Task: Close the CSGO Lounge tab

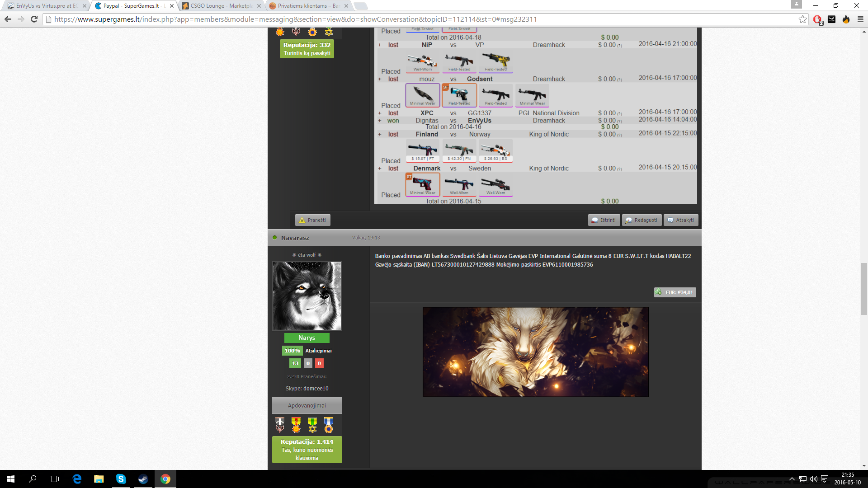Action: pos(259,6)
